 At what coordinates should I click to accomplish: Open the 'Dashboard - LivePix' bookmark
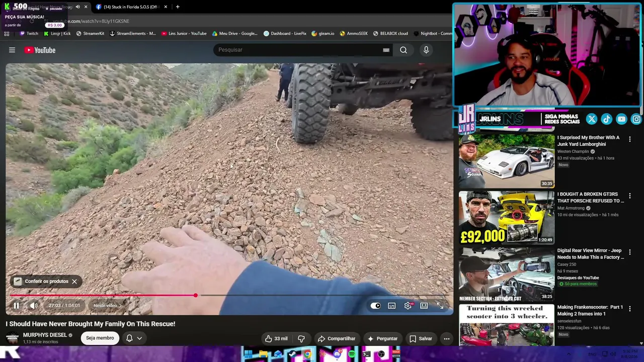coord(285,34)
